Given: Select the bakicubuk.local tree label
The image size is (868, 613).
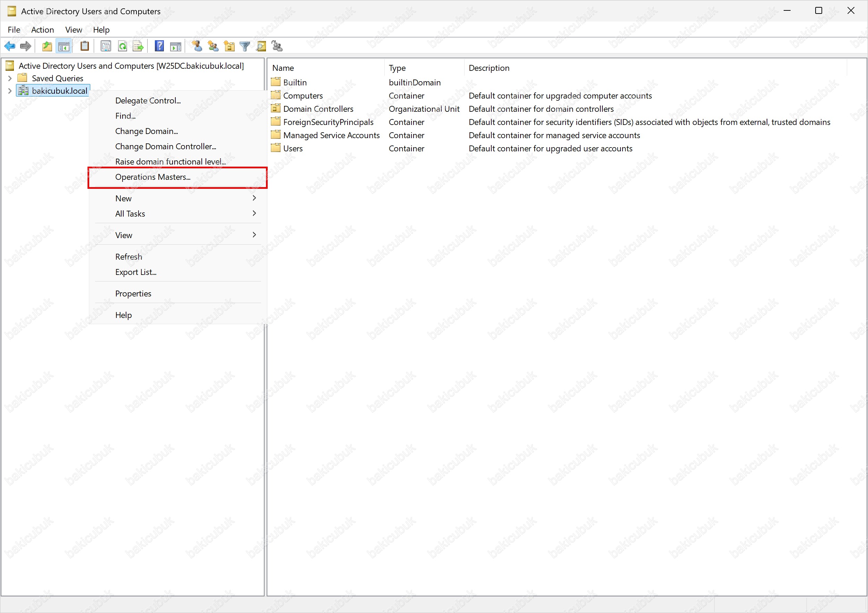Looking at the screenshot, I should coord(59,91).
